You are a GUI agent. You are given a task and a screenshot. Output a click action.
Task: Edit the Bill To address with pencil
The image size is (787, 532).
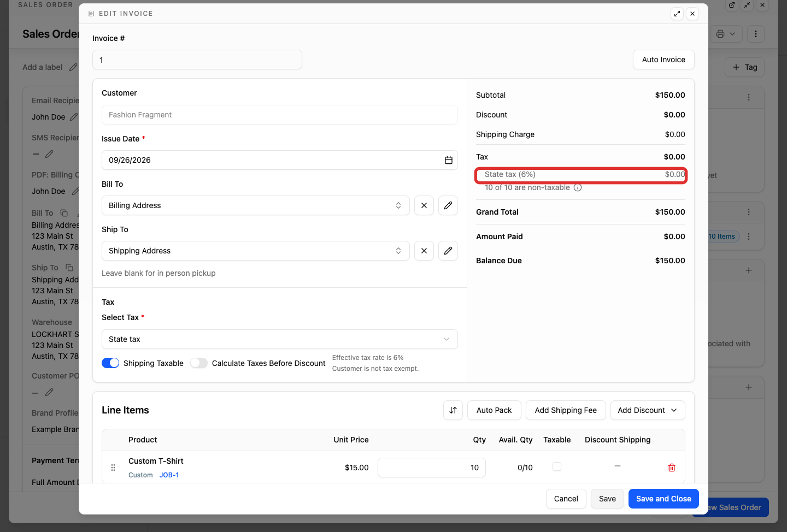coord(448,205)
